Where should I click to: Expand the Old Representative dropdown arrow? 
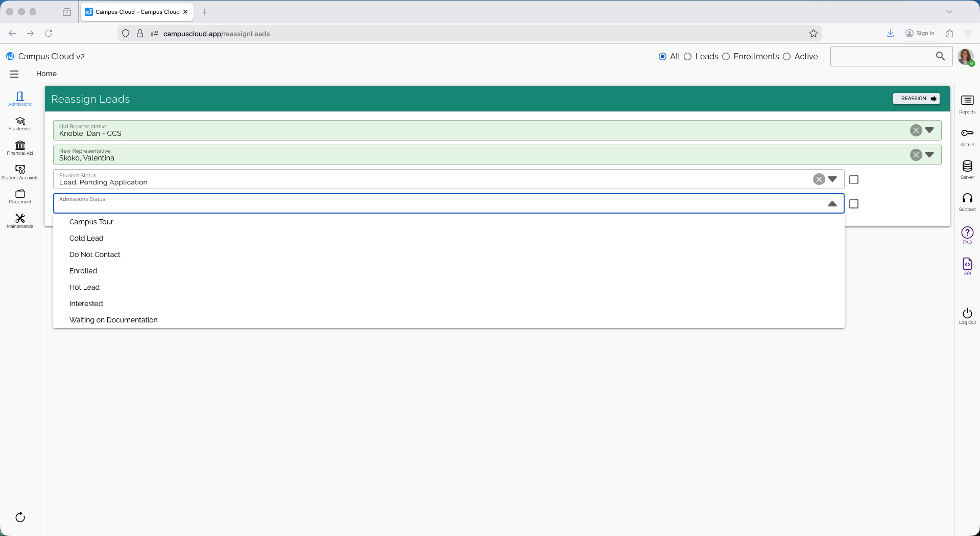click(929, 130)
